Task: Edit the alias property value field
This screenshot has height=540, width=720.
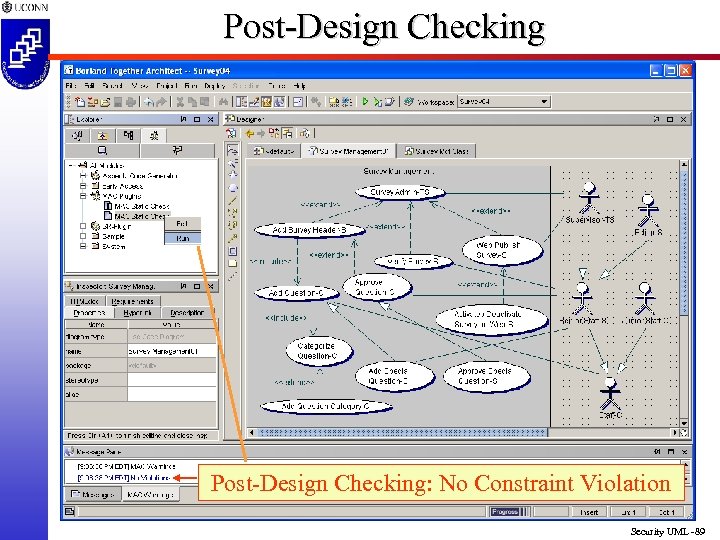Action: [x=172, y=394]
